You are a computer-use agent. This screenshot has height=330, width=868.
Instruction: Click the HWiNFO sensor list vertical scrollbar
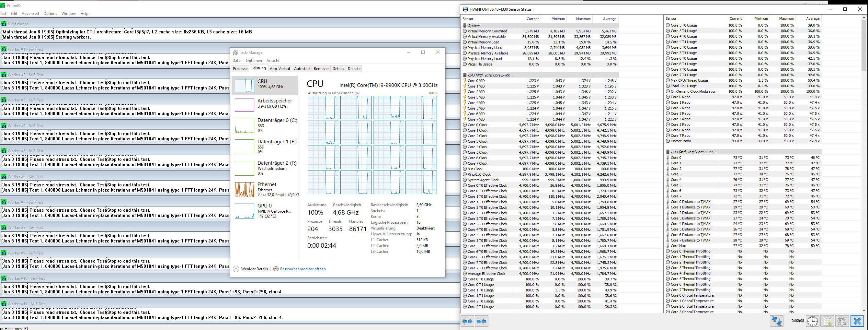[863, 163]
